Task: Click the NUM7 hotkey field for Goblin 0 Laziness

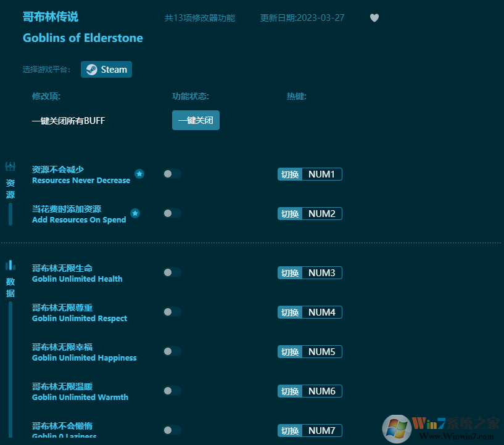Action: (310, 430)
